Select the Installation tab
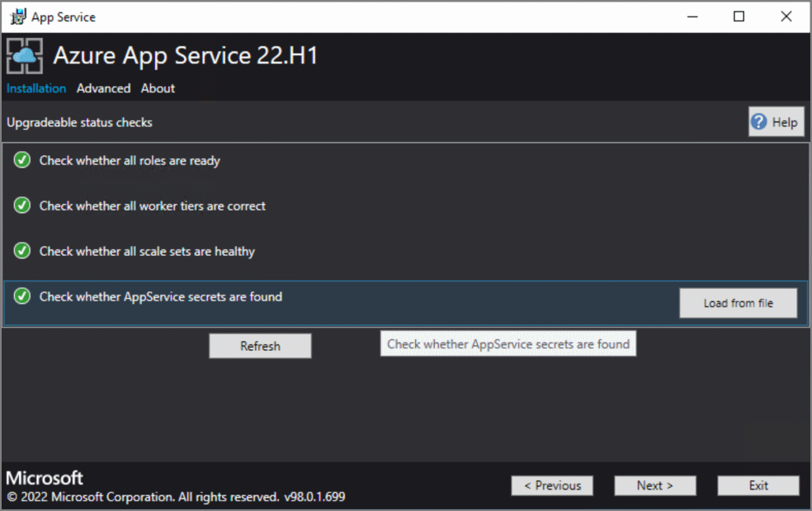 click(x=36, y=88)
